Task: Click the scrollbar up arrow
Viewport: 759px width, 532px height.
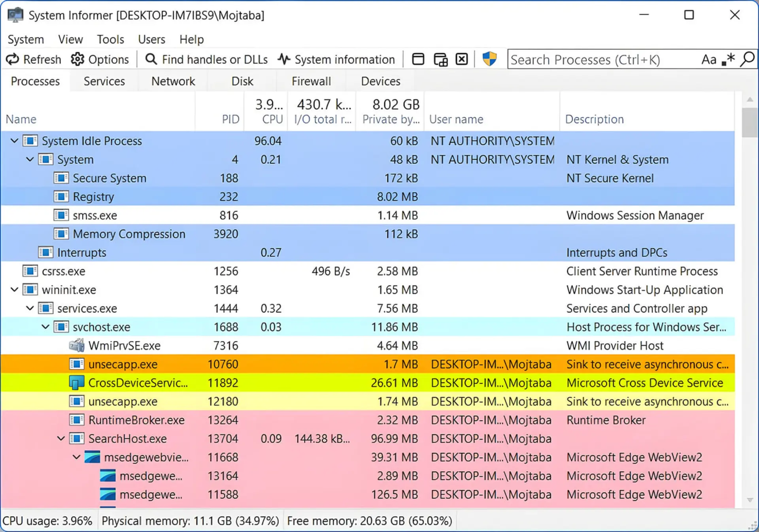Action: [x=750, y=99]
